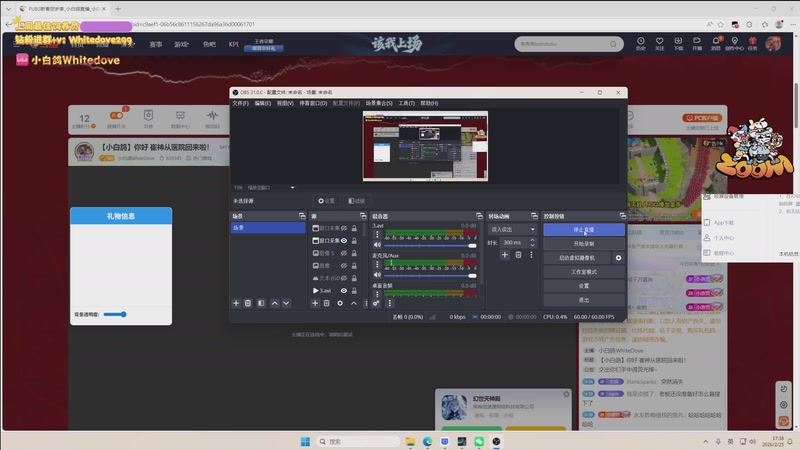Remove the selected source with the trash icon
This screenshot has height=450, width=800.
[327, 303]
